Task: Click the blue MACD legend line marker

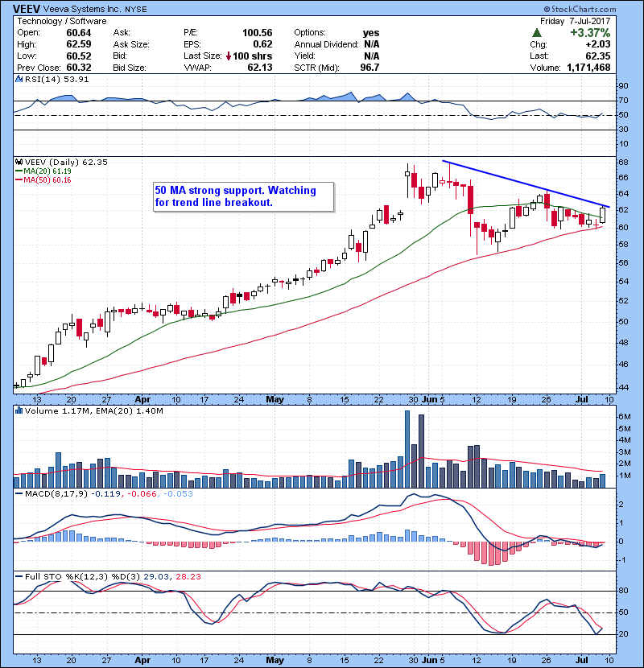Action: tap(19, 494)
